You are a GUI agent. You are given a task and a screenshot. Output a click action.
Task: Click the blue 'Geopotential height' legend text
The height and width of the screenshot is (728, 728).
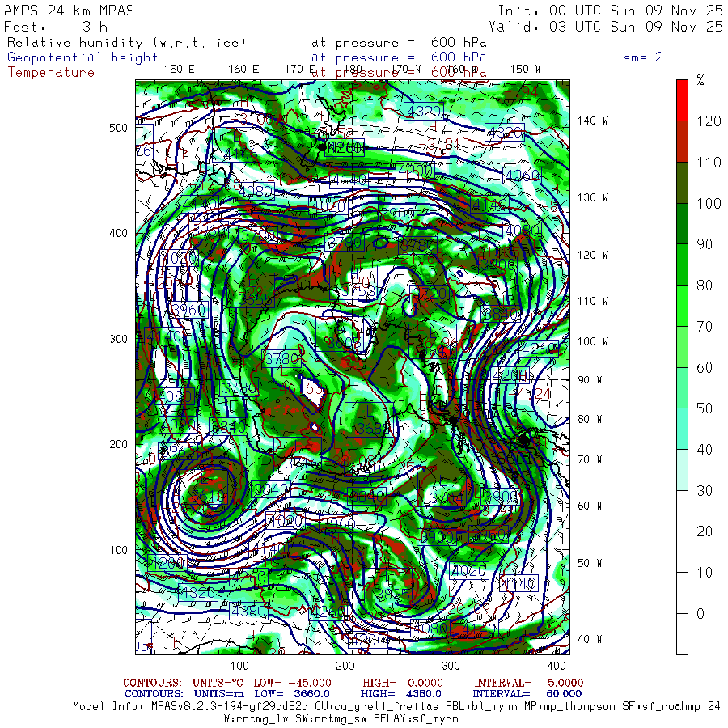[83, 57]
